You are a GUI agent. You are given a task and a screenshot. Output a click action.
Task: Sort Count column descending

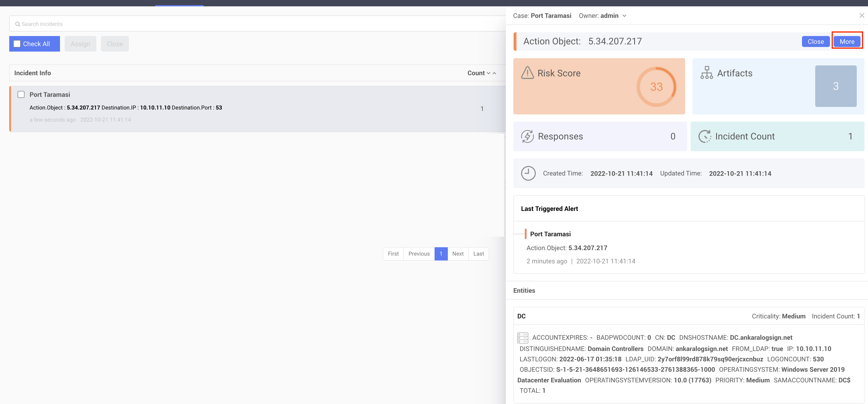pos(488,73)
